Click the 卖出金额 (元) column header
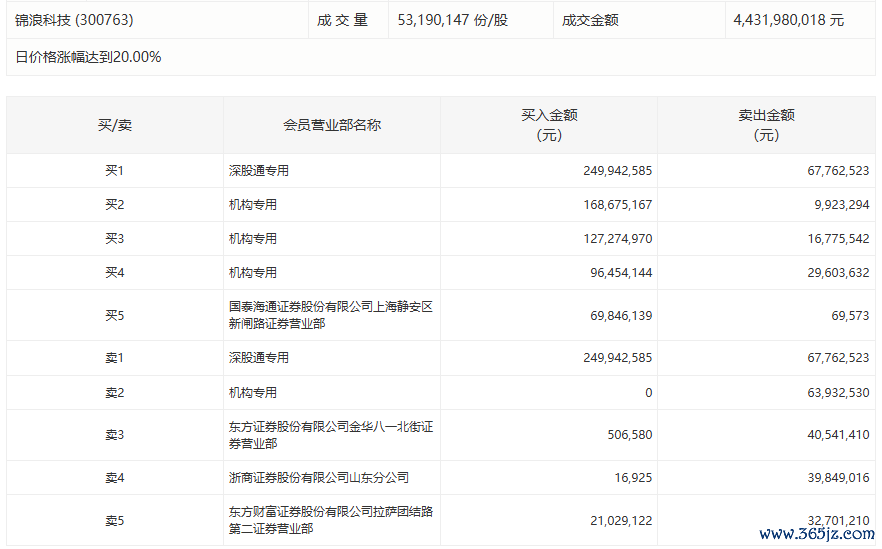This screenshot has width=882, height=549. [765, 125]
